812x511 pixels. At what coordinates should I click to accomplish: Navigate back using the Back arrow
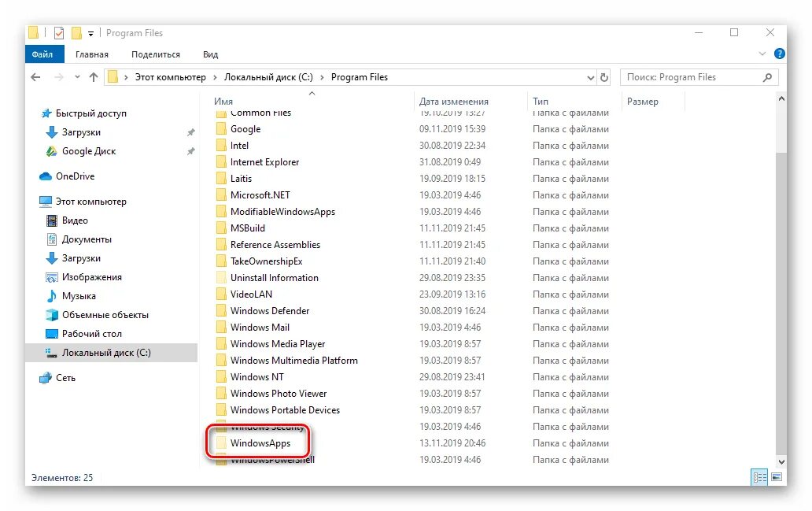(x=35, y=76)
